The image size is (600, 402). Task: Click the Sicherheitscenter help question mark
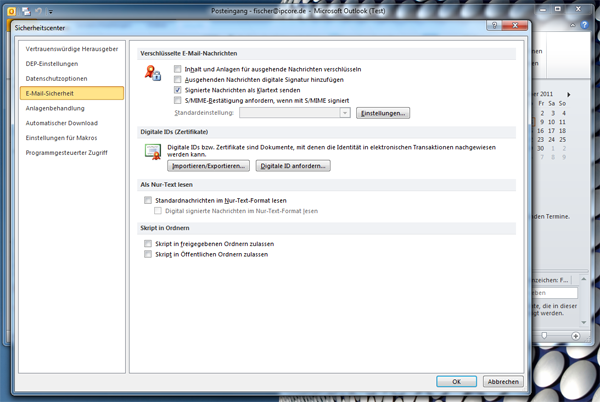tap(494, 25)
